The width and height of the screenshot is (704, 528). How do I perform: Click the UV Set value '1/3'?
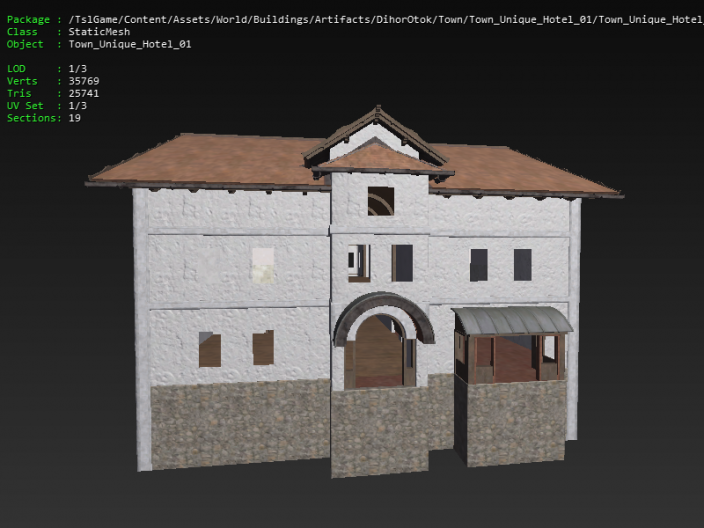(78, 106)
